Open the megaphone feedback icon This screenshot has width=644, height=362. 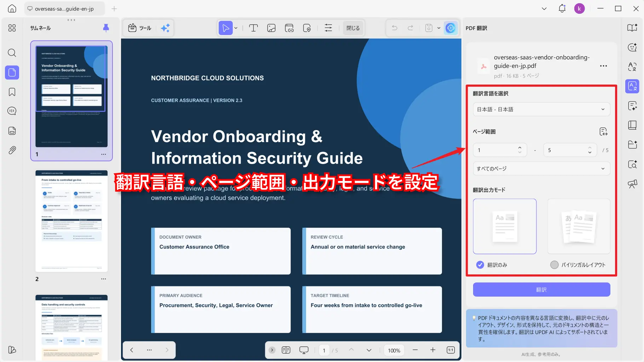632,184
